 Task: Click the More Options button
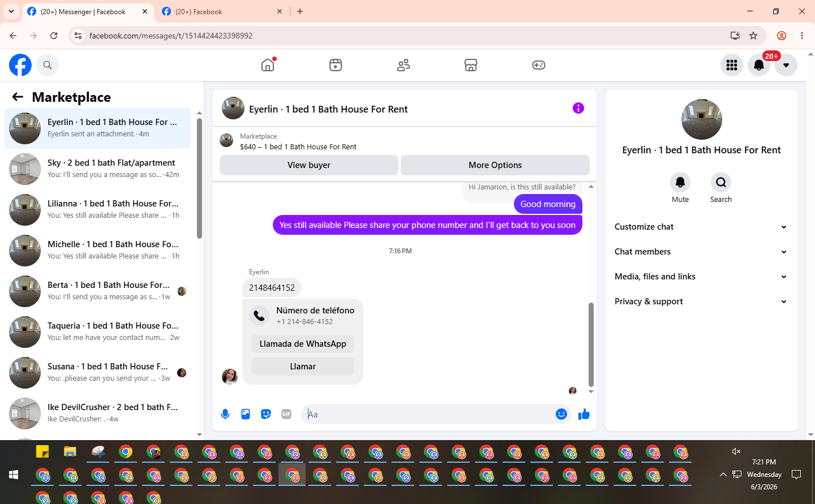[x=495, y=165]
